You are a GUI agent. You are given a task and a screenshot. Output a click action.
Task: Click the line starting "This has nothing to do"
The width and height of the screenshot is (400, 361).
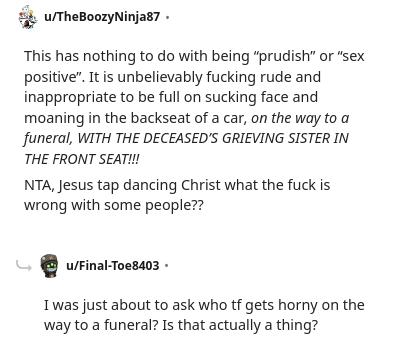point(194,56)
